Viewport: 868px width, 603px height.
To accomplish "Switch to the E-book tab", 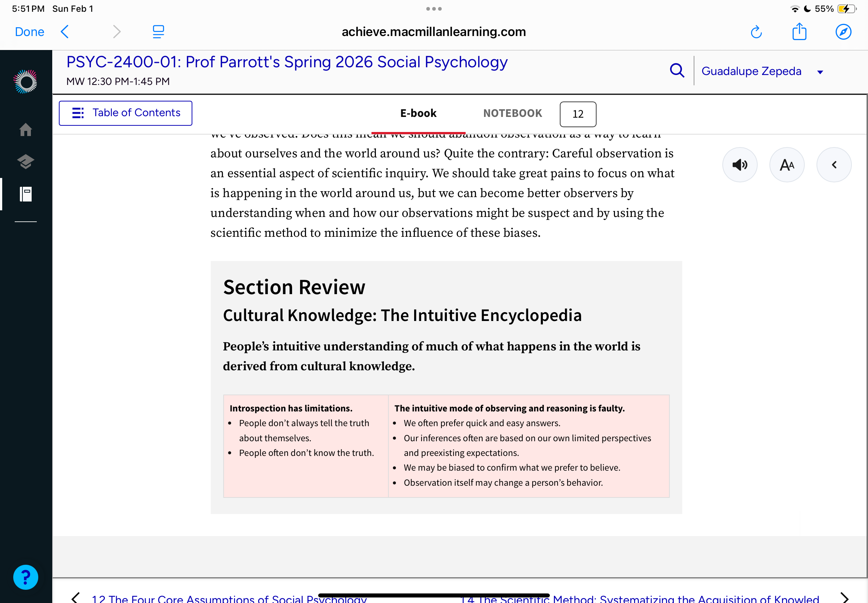I will click(x=418, y=113).
